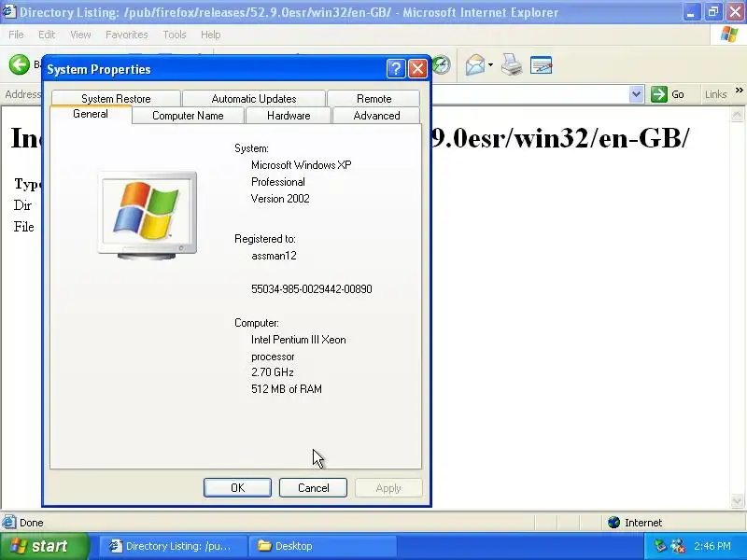The image size is (747, 560).
Task: Click the '2.70 GHz' value
Action: pos(273,371)
